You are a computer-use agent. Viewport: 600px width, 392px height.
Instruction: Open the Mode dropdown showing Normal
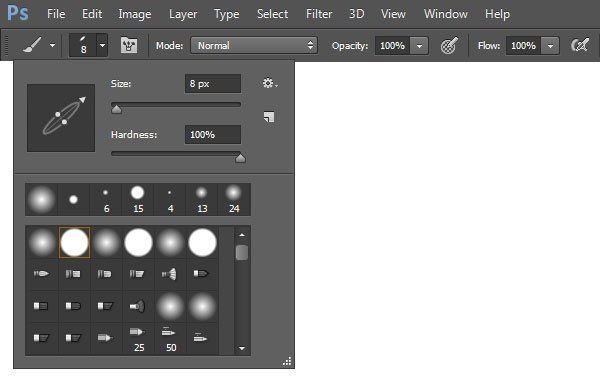(254, 46)
